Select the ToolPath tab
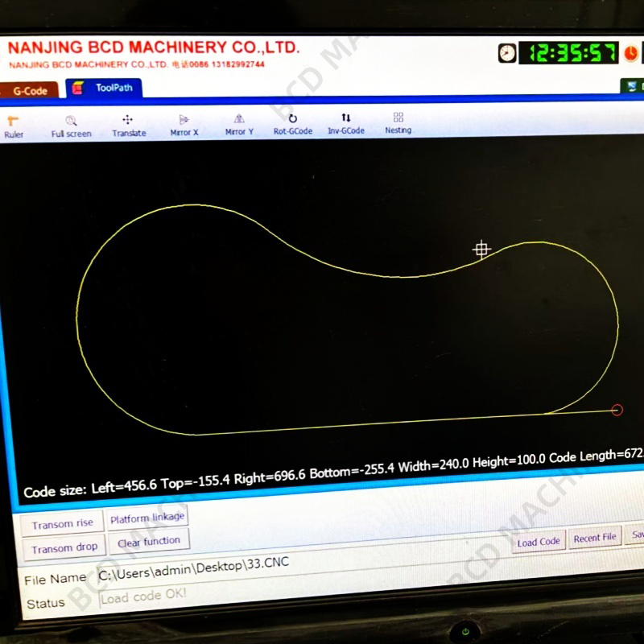The image size is (644, 644). [x=104, y=88]
